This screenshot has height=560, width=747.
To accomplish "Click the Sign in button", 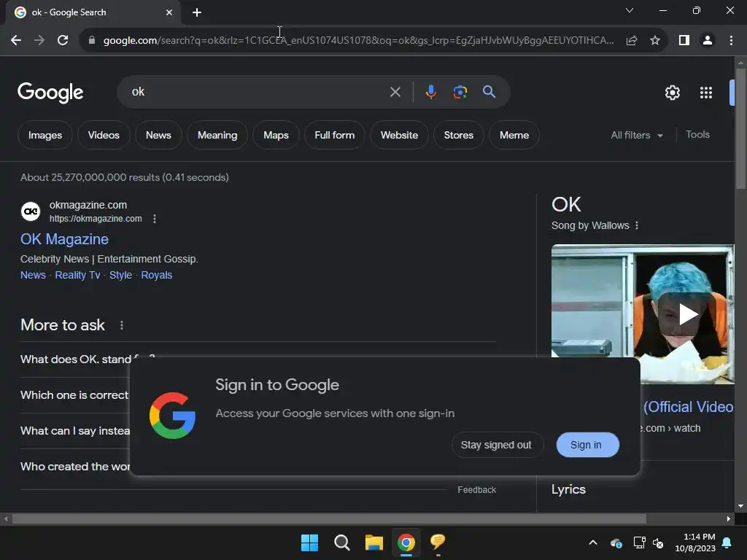I will pos(587,445).
